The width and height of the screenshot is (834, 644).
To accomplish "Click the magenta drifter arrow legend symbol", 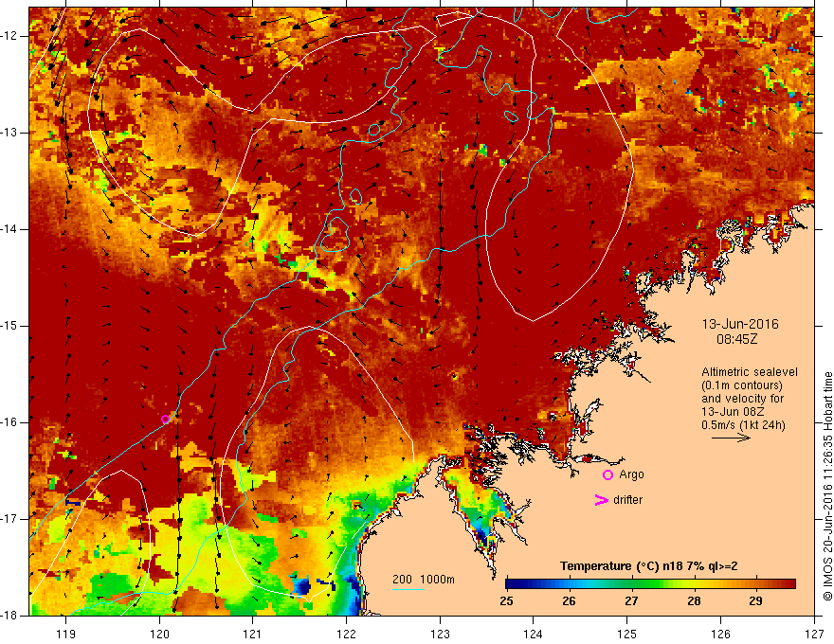I will [x=602, y=500].
